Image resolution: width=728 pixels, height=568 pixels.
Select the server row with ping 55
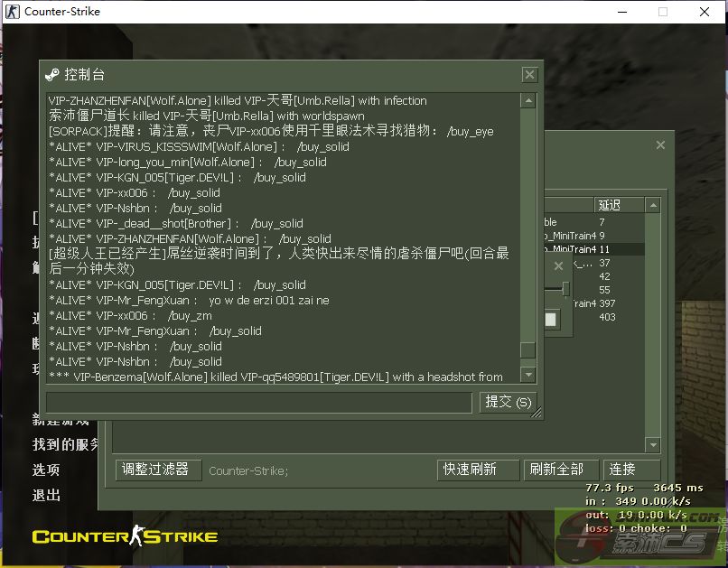(608, 290)
